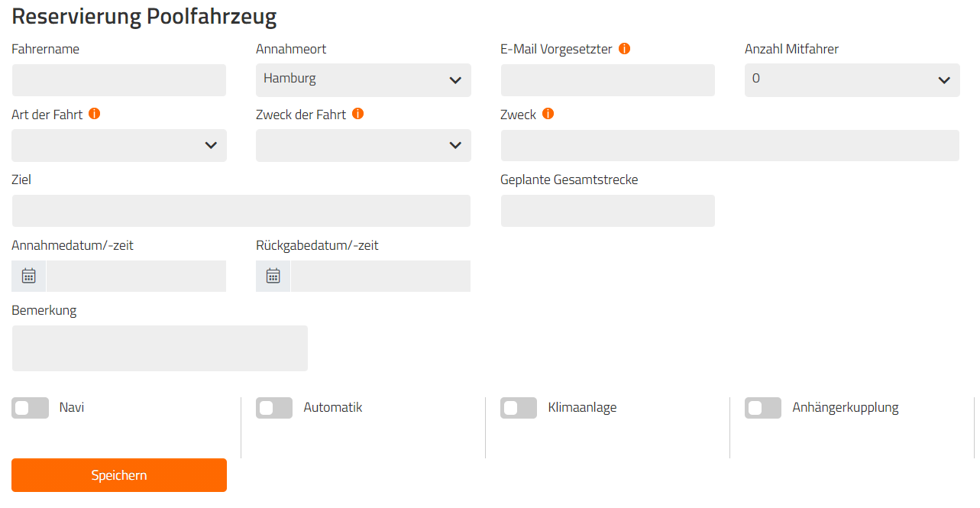The image size is (980, 508).
Task: Open the Annahmeort dropdown showing Hamburg
Action: pos(364,79)
